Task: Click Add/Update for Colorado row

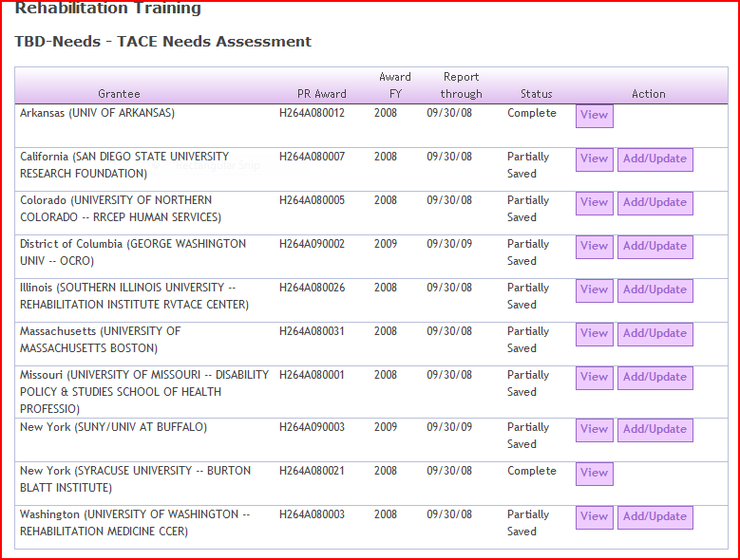Action: click(x=655, y=203)
